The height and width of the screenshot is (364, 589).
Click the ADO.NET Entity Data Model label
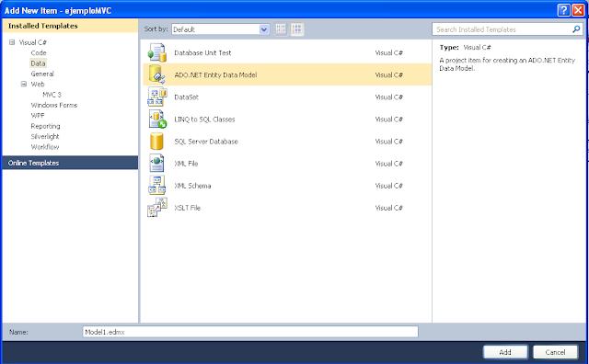(x=215, y=74)
